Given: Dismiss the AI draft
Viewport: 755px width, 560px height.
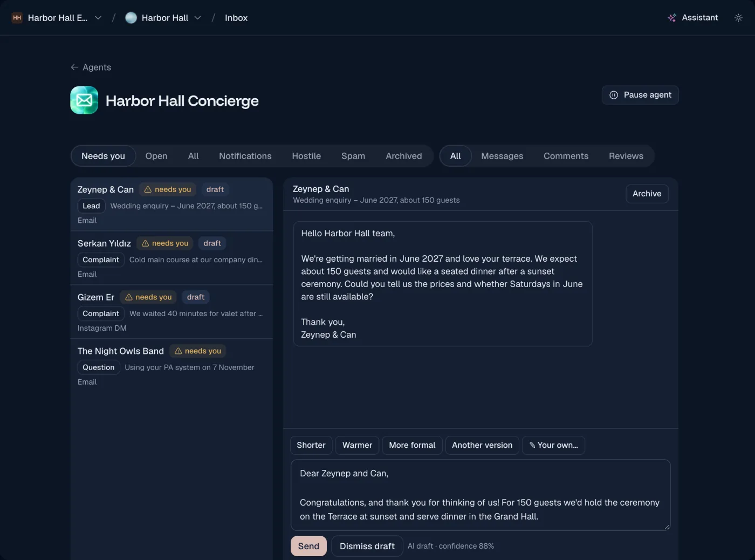Looking at the screenshot, I should (x=367, y=546).
